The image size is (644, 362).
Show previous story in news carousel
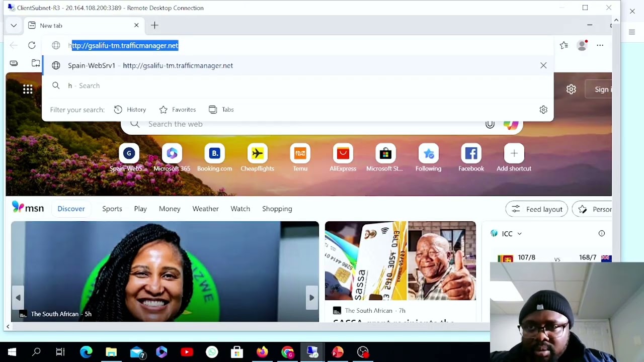18,298
